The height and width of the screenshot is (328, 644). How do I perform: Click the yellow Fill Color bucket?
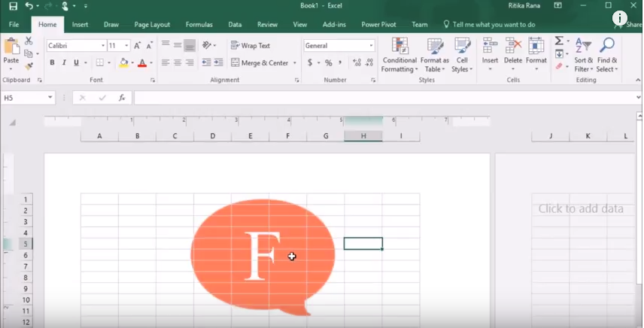[123, 62]
